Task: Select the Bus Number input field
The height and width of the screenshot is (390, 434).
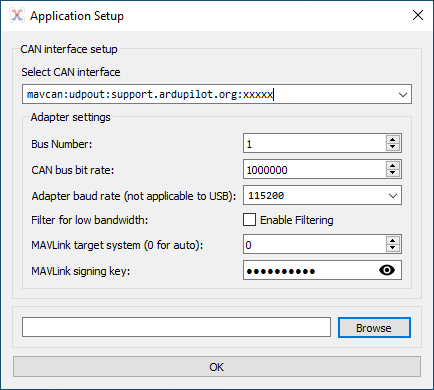Action: [315, 144]
